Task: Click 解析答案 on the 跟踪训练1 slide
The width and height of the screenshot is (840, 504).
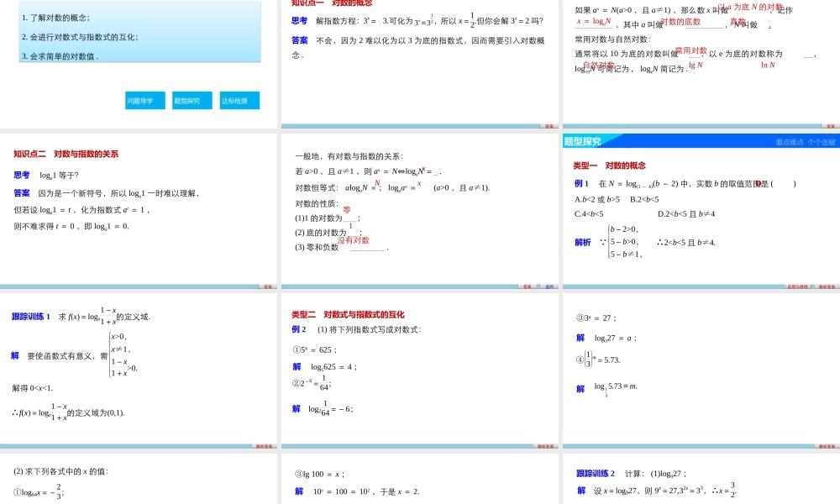Action: 265,448
